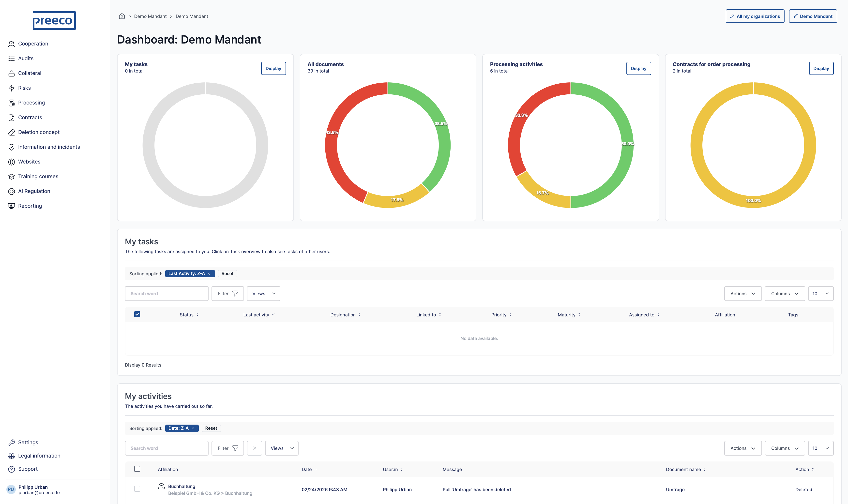Reset the Last Activity sorting

[x=227, y=274]
